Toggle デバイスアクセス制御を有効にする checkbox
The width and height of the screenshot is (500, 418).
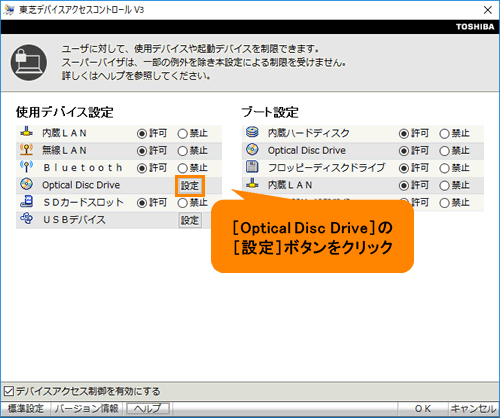coord(9,391)
